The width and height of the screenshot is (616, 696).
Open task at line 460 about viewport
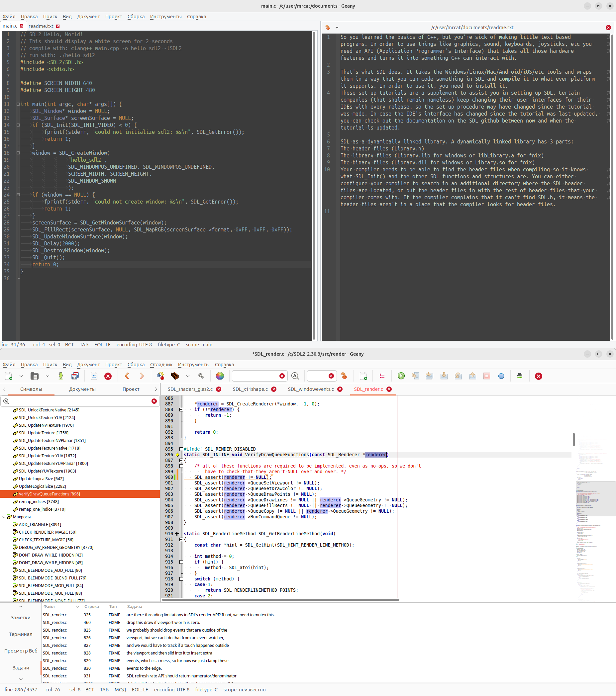(x=328, y=623)
